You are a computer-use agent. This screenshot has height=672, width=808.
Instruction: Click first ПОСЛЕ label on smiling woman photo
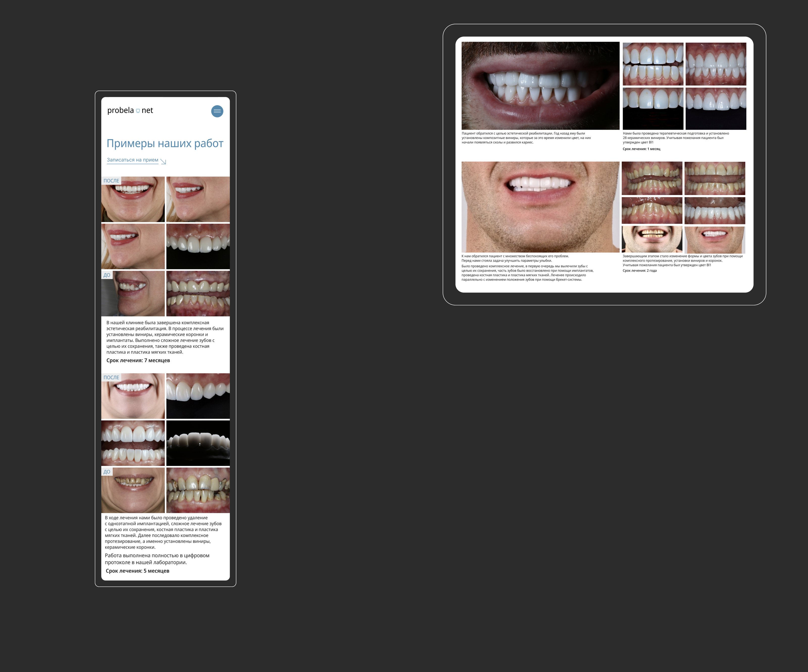111,181
